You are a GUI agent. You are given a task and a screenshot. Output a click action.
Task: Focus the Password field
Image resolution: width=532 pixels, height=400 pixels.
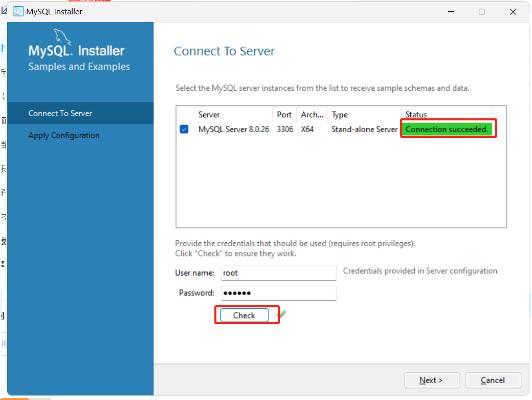click(279, 293)
